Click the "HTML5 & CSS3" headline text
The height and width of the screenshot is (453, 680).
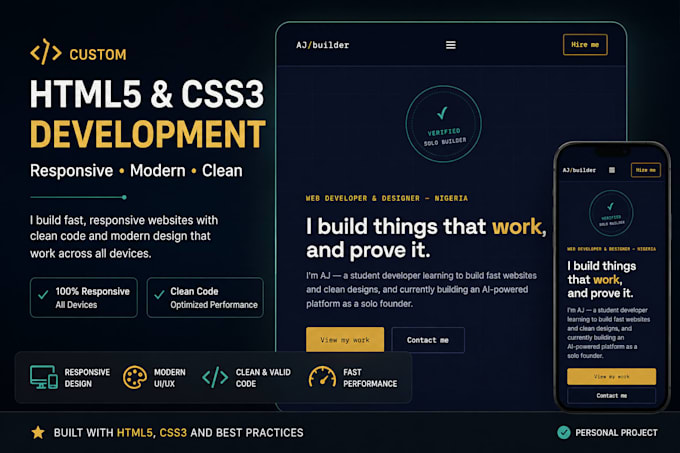[147, 94]
